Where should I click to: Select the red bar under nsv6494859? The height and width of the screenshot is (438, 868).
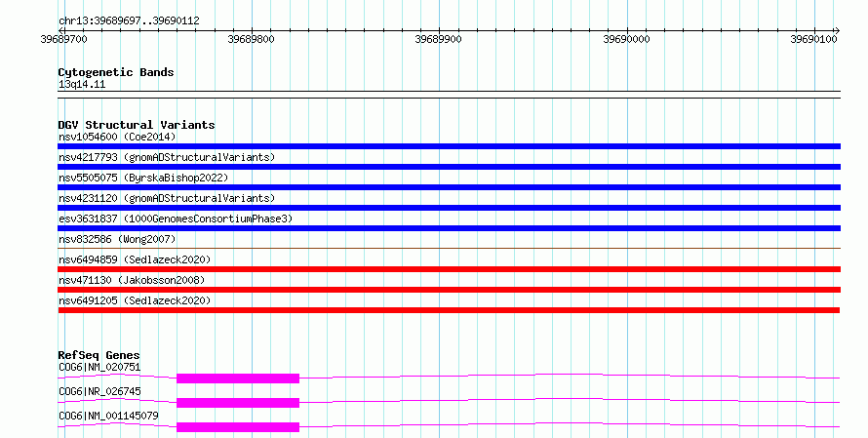click(449, 269)
